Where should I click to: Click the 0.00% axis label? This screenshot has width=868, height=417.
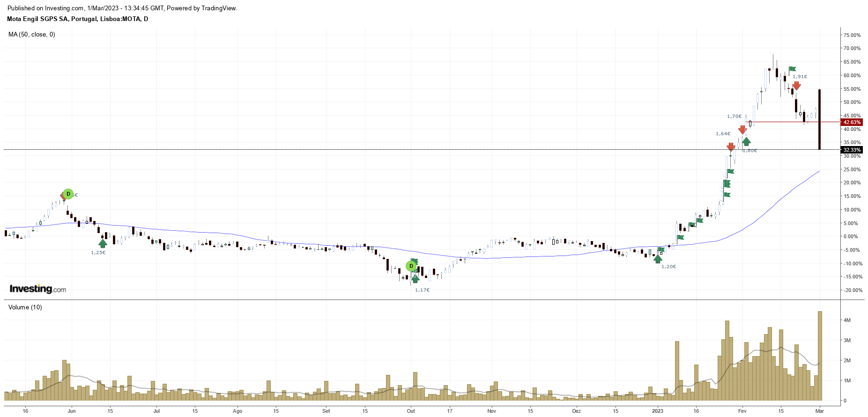pyautogui.click(x=851, y=236)
